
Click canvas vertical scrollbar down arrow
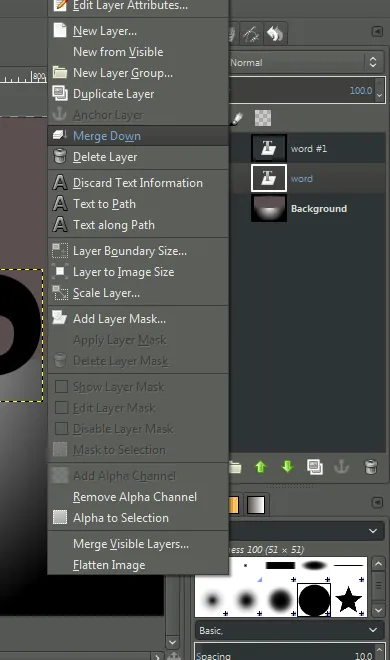[x=172, y=642]
